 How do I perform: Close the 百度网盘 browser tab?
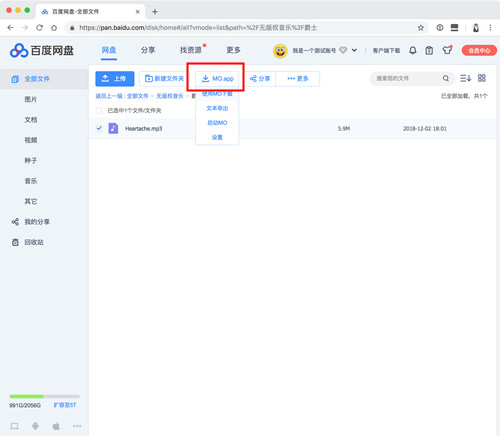point(138,12)
